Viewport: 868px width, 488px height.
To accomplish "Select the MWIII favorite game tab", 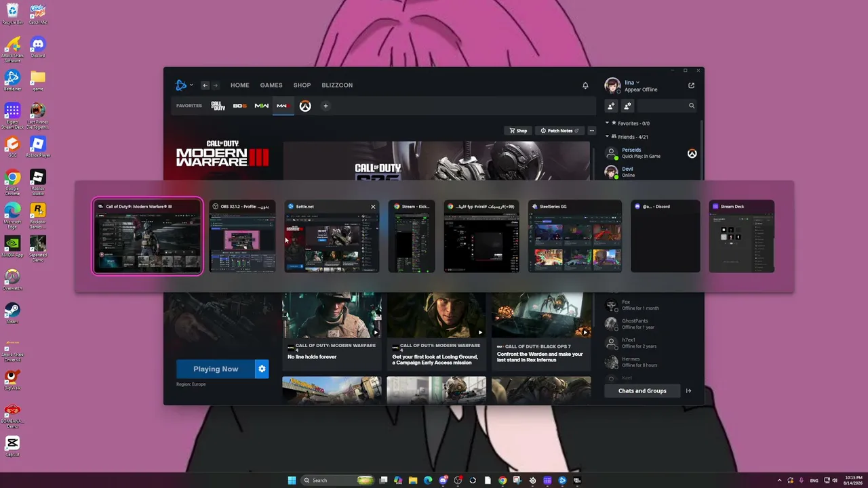I will (x=283, y=106).
